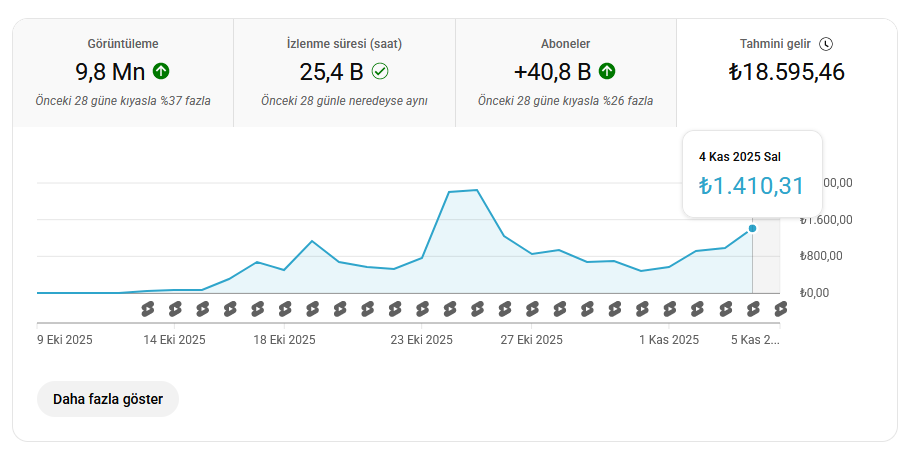Image resolution: width=910 pixels, height=461 pixels.
Task: Click the 23 Eki 2025 axis label
Action: point(421,340)
